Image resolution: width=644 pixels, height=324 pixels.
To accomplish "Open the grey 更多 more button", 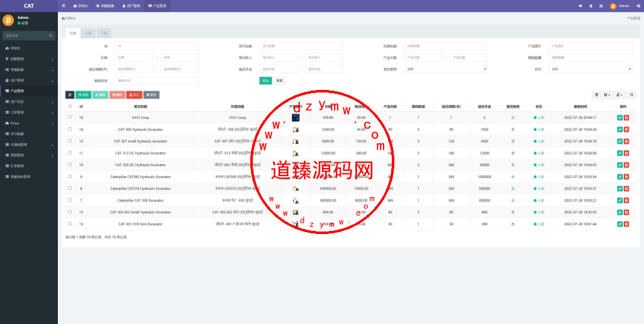I will [x=151, y=95].
